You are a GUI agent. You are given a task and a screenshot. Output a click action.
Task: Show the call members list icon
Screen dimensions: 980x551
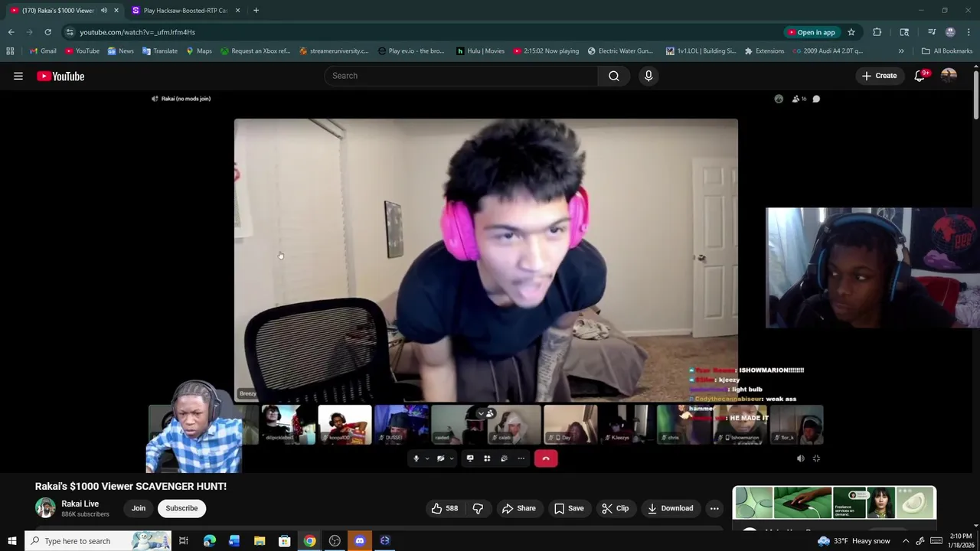(799, 99)
